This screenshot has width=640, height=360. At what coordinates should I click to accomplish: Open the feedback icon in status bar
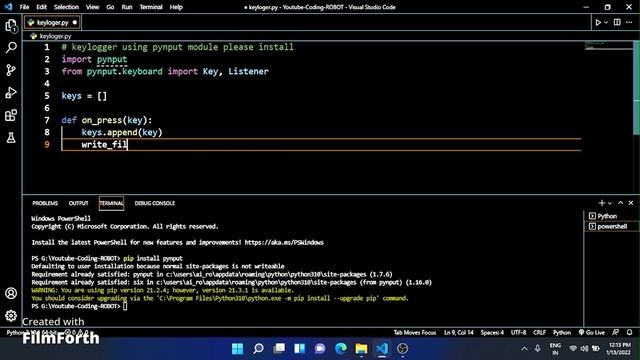coord(616,333)
